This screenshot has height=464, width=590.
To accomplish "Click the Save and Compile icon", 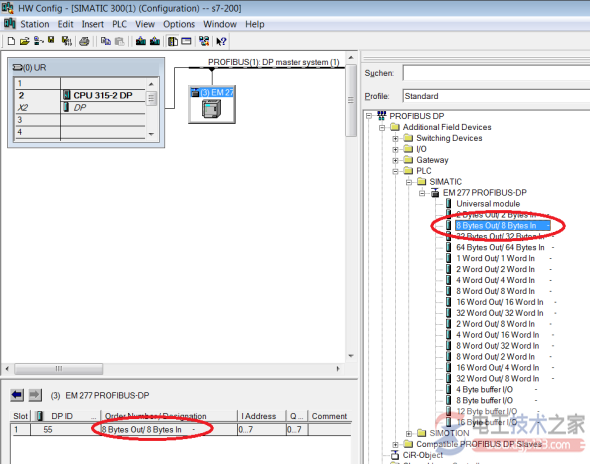I will click(x=66, y=41).
